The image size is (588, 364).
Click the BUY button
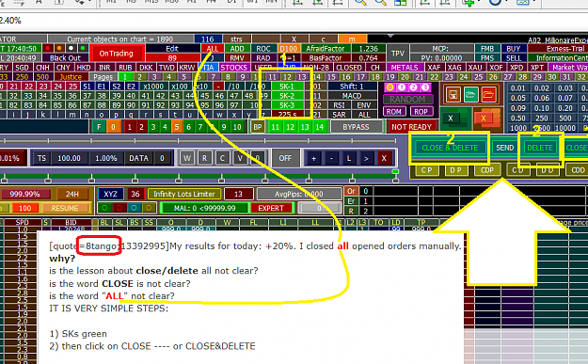513,49
